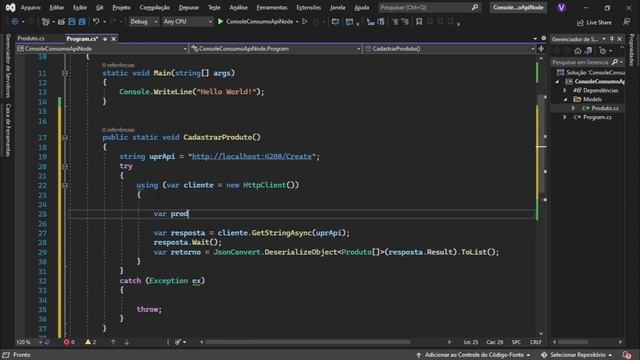The image size is (640, 360).
Task: Open Gerenciador de Servidores side tab
Action: click(x=7, y=66)
